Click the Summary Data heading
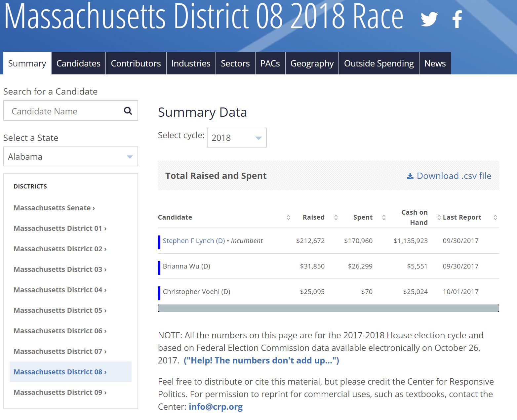 pos(202,112)
